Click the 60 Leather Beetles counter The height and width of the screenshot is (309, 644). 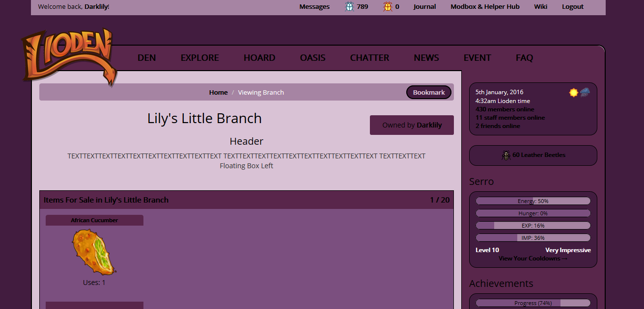[x=538, y=155]
